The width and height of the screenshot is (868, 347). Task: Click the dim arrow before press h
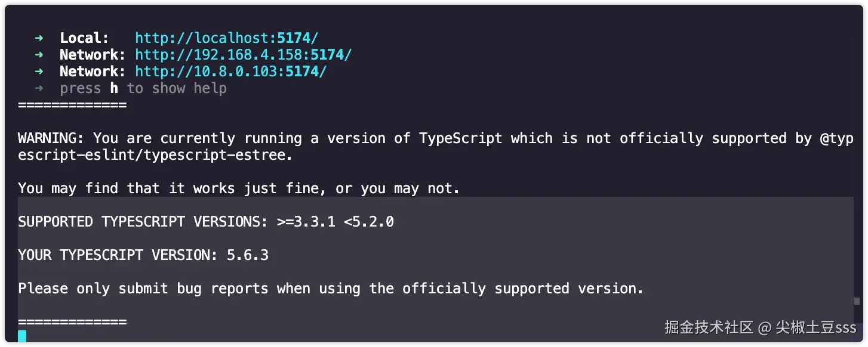[39, 88]
